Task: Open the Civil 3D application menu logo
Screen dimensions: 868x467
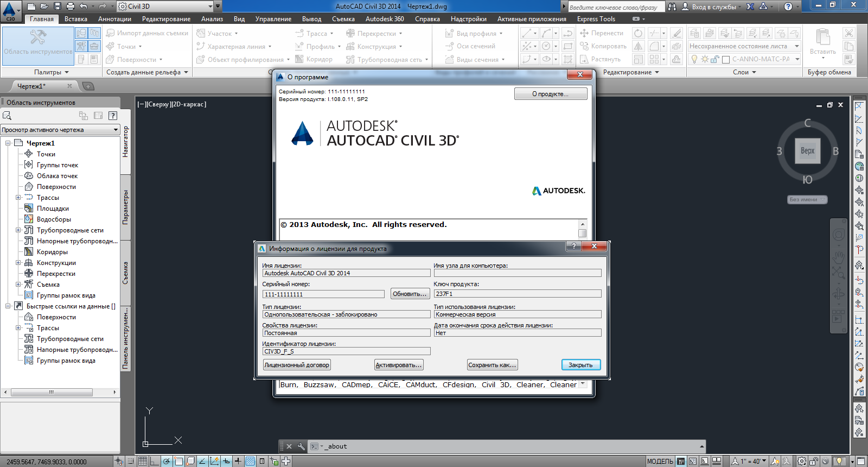Action: coord(10,11)
